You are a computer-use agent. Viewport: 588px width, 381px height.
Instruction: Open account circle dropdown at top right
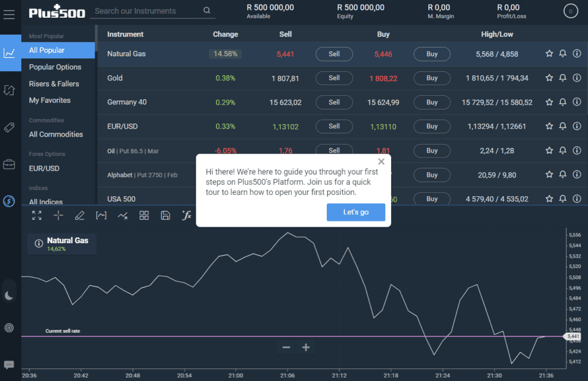point(570,11)
